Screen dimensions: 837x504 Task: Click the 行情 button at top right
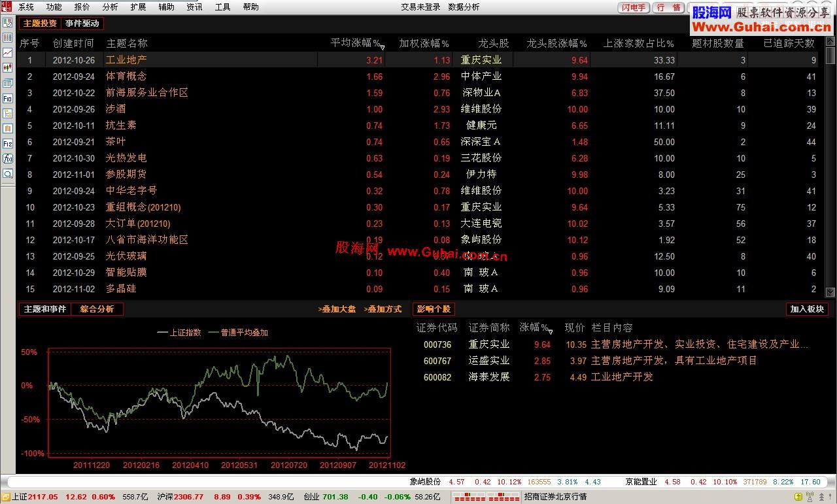[668, 8]
